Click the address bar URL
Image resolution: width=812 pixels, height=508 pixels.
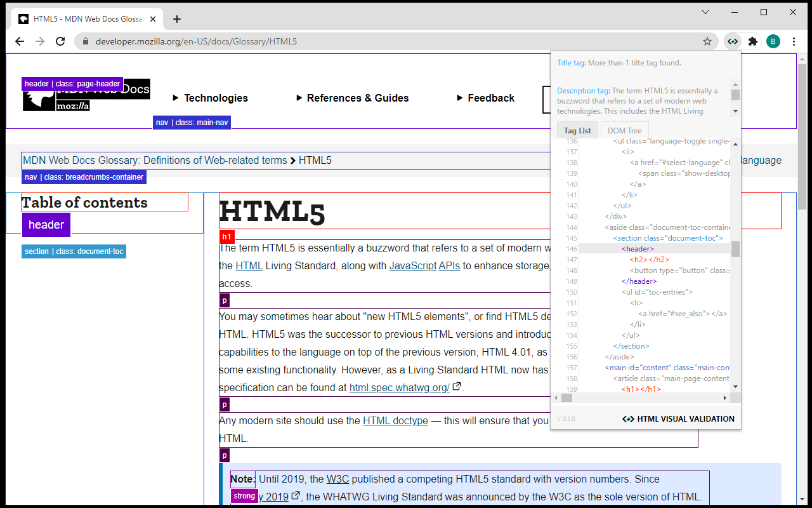tap(196, 41)
